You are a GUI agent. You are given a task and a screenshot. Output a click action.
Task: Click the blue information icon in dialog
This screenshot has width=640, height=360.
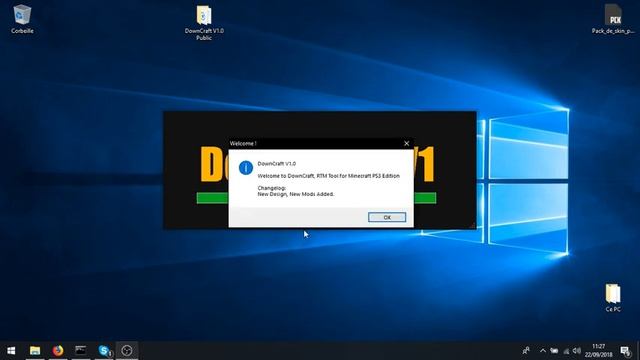(246, 168)
